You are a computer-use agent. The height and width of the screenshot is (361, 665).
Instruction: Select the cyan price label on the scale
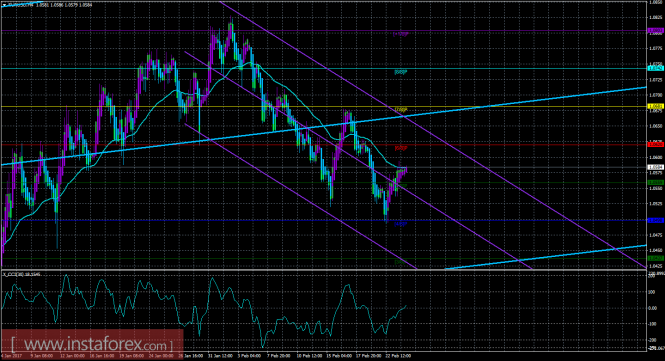(x=656, y=68)
